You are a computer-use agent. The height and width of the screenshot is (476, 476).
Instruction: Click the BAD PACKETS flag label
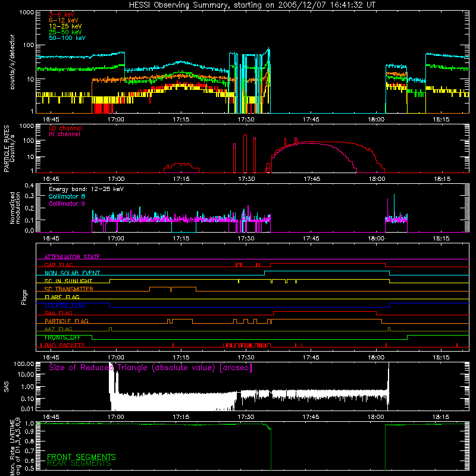tap(65, 345)
